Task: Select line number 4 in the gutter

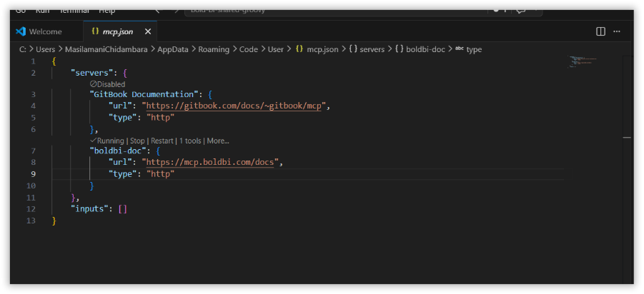Action: coord(34,106)
